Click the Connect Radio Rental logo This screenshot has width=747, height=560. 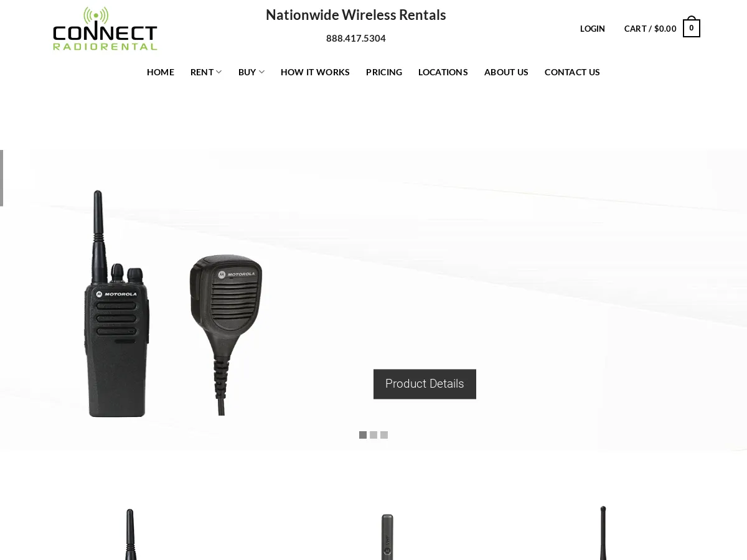click(x=105, y=29)
